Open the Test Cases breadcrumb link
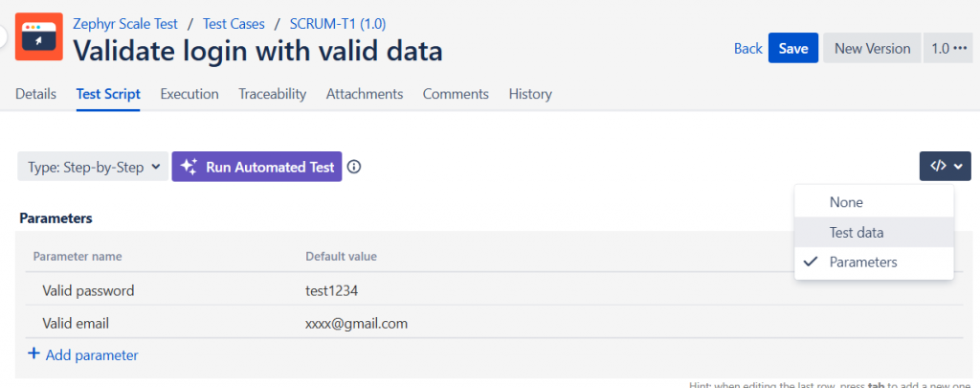 coord(234,24)
